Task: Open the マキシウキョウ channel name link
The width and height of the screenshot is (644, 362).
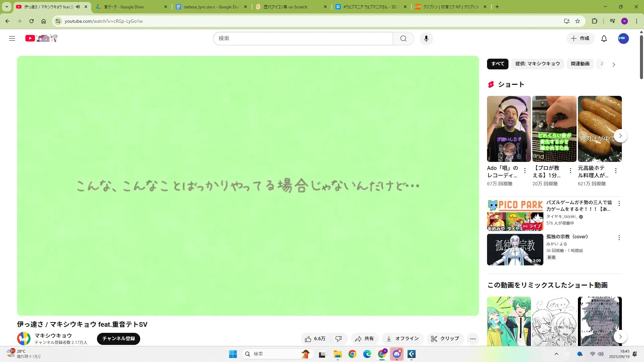Action: click(x=53, y=335)
